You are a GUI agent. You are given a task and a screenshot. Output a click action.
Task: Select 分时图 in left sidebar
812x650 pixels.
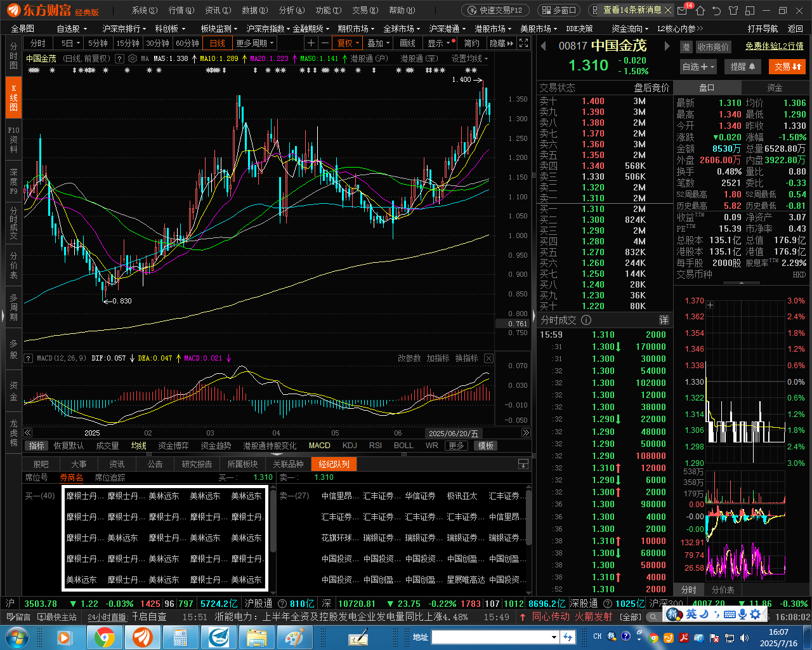coord(13,56)
